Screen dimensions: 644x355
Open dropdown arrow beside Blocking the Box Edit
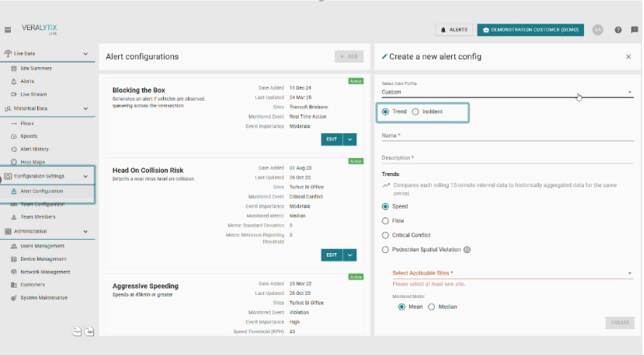[x=350, y=139]
